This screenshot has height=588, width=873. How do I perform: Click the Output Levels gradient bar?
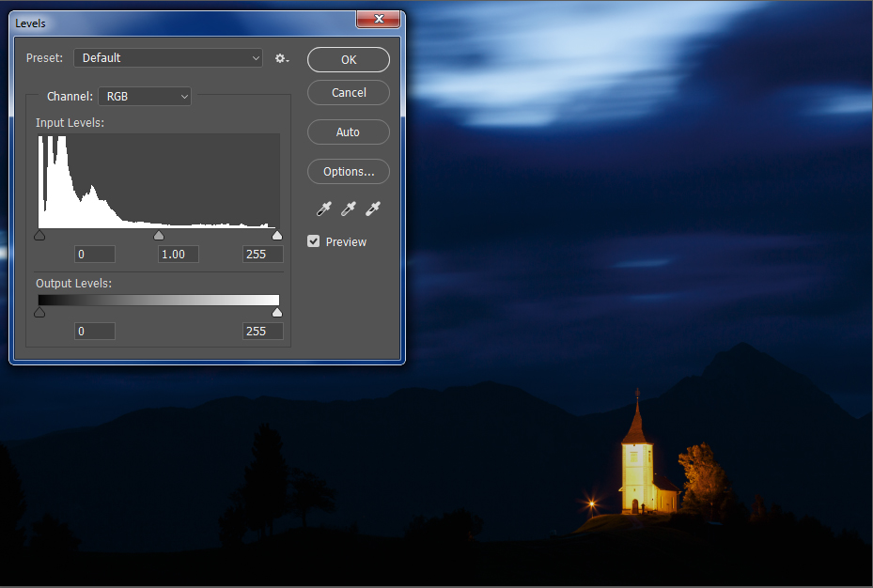pos(159,301)
